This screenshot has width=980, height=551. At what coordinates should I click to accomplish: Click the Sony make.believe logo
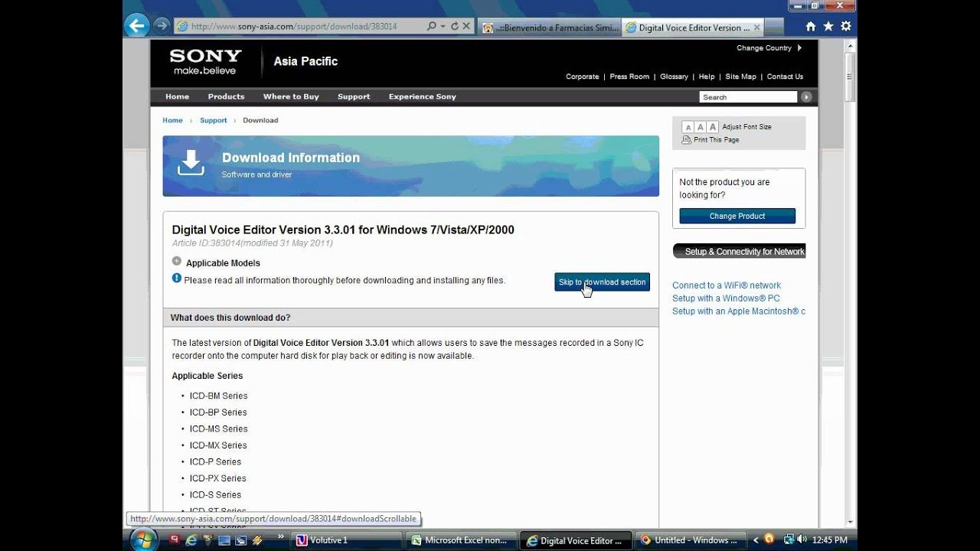(x=205, y=61)
